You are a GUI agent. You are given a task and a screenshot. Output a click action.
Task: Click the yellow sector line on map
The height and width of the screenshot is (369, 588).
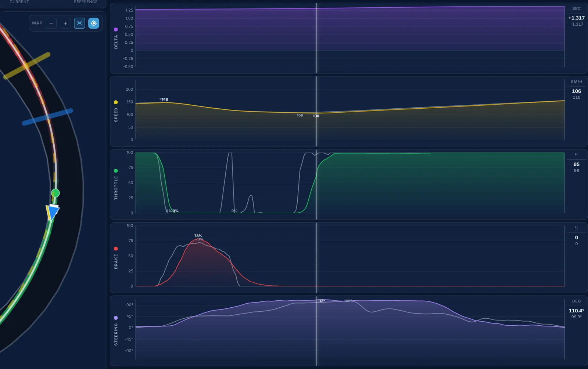[x=27, y=66]
